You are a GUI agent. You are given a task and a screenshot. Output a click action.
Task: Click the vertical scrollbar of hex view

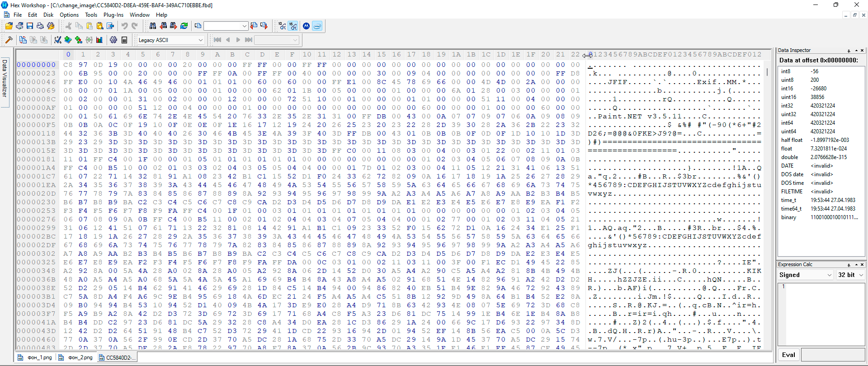tap(767, 203)
